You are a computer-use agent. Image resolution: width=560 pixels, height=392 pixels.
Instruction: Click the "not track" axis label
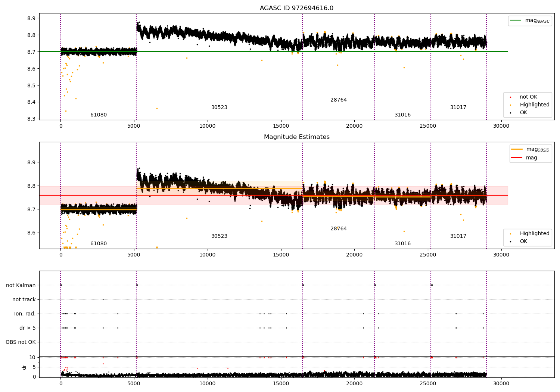24,299
